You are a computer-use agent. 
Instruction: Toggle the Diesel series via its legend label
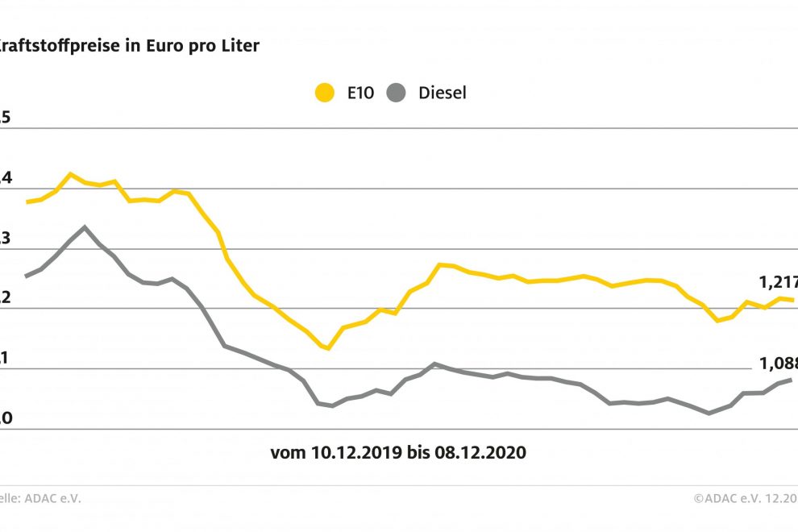tap(443, 93)
